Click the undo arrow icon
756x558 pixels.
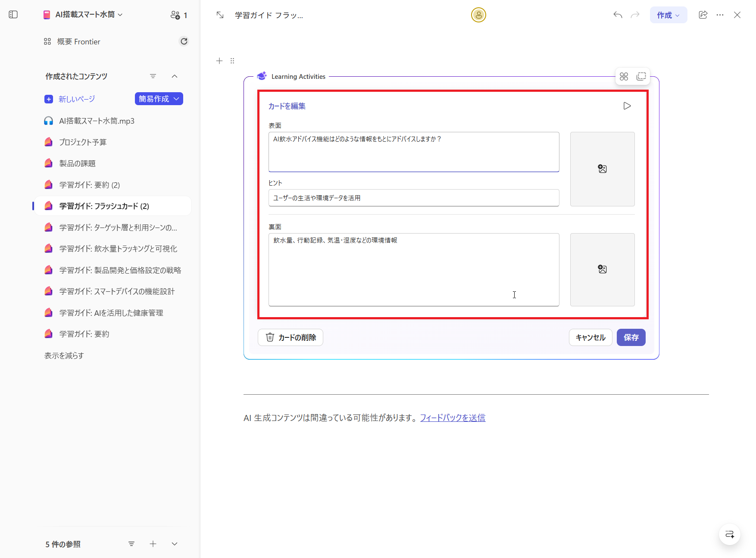[617, 14]
